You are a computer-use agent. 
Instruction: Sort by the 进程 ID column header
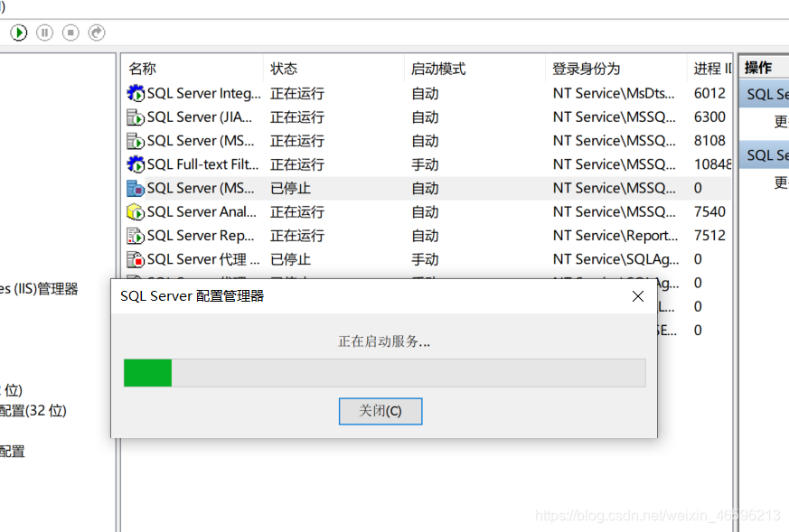click(x=711, y=69)
